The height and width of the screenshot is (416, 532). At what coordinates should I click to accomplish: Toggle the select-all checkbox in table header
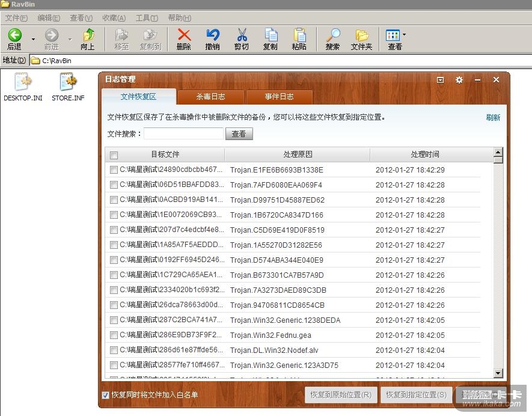[x=114, y=155]
